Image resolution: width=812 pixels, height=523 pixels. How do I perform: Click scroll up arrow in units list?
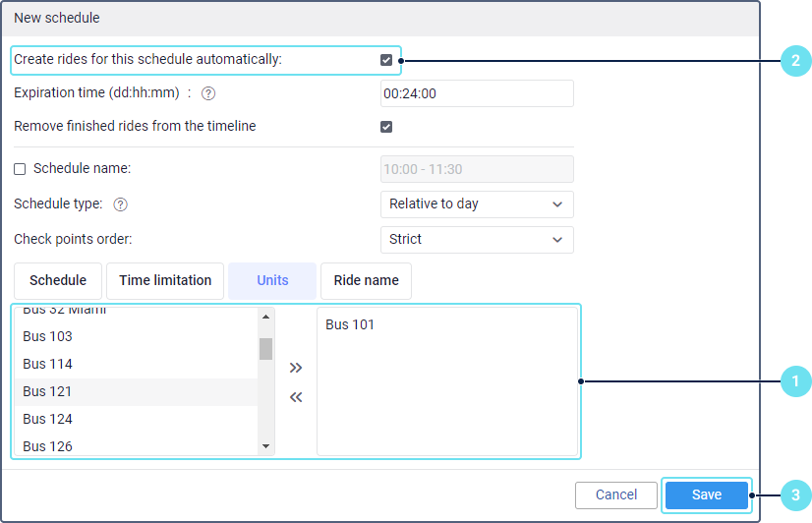(265, 317)
